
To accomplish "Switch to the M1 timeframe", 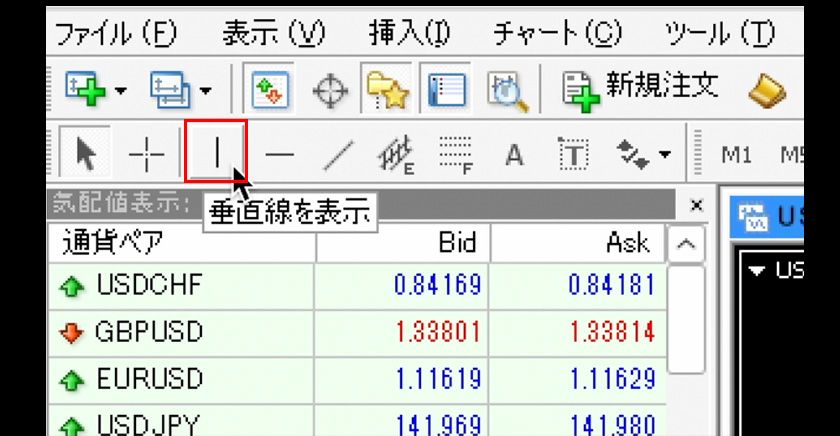I will point(736,155).
